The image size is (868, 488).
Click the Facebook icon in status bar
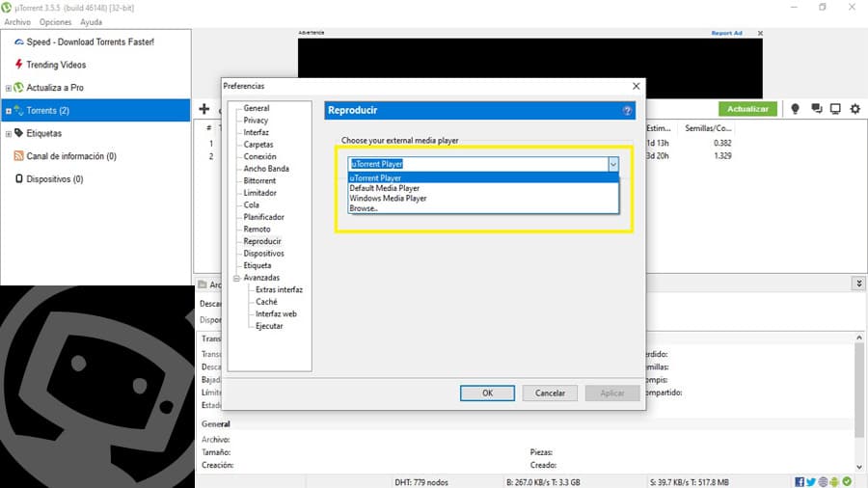tap(800, 482)
